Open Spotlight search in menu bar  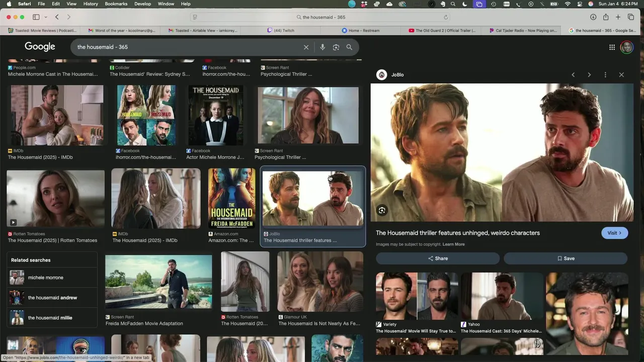(x=453, y=4)
